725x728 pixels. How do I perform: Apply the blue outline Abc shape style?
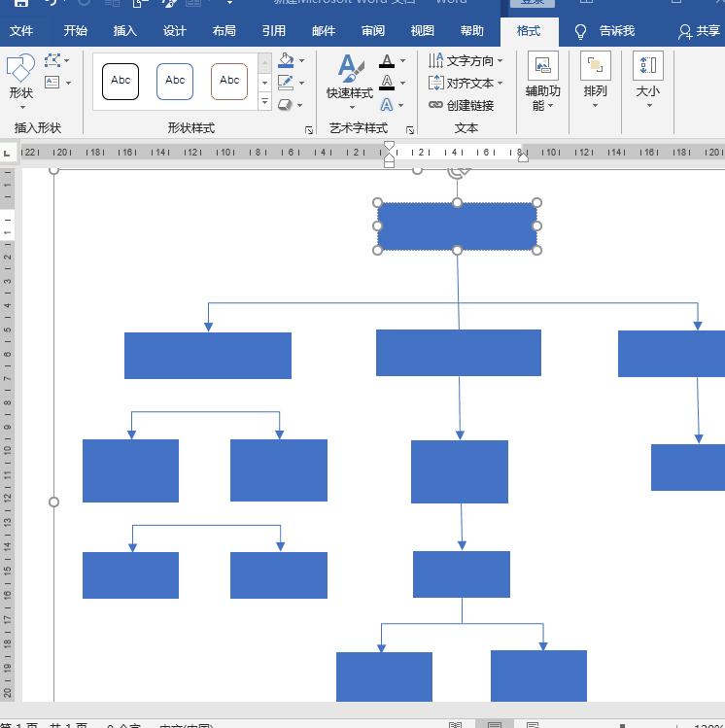click(x=175, y=82)
